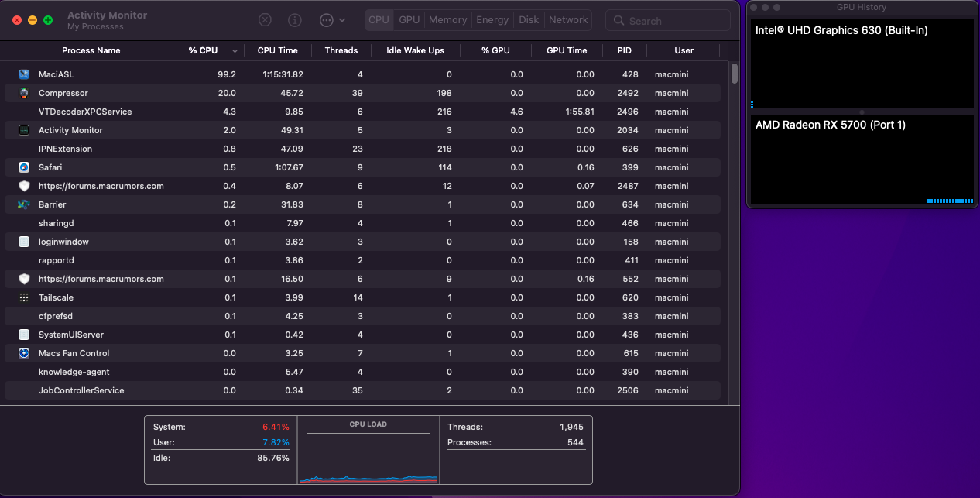Image resolution: width=980 pixels, height=498 pixels.
Task: Select the rapportd process row
Action: pos(364,260)
